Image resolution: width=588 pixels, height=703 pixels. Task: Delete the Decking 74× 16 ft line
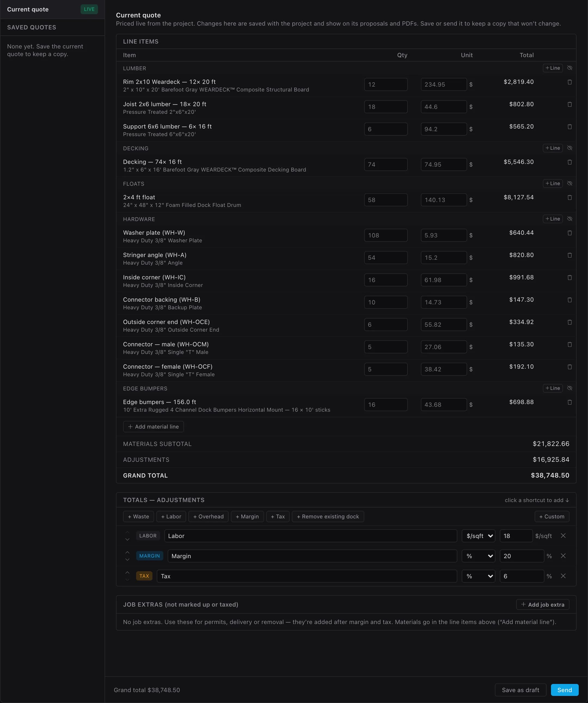569,162
